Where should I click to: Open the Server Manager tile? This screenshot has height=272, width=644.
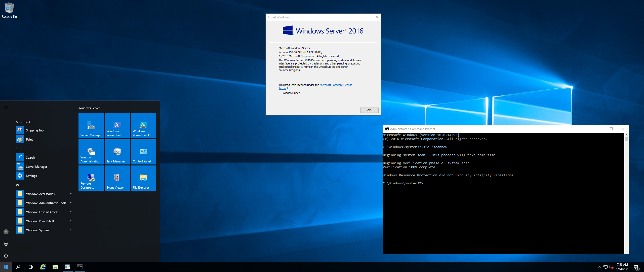(91, 126)
